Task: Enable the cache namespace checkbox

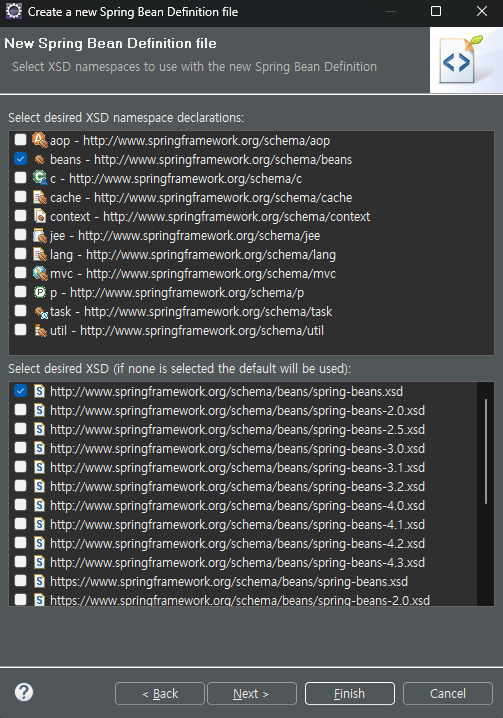Action: pyautogui.click(x=20, y=196)
